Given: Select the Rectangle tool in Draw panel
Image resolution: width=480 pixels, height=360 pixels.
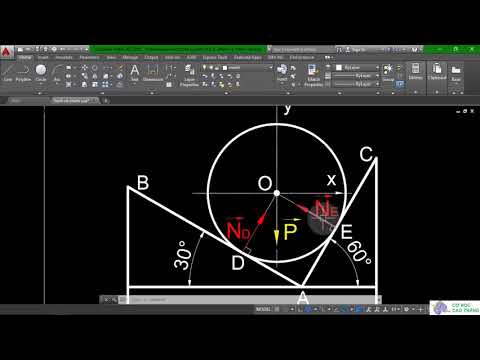Looking at the screenshot, I should [x=68, y=68].
